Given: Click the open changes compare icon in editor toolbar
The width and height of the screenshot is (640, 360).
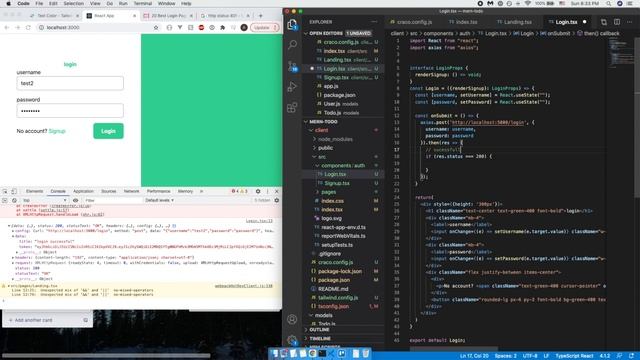Looking at the screenshot, I should (604, 22).
